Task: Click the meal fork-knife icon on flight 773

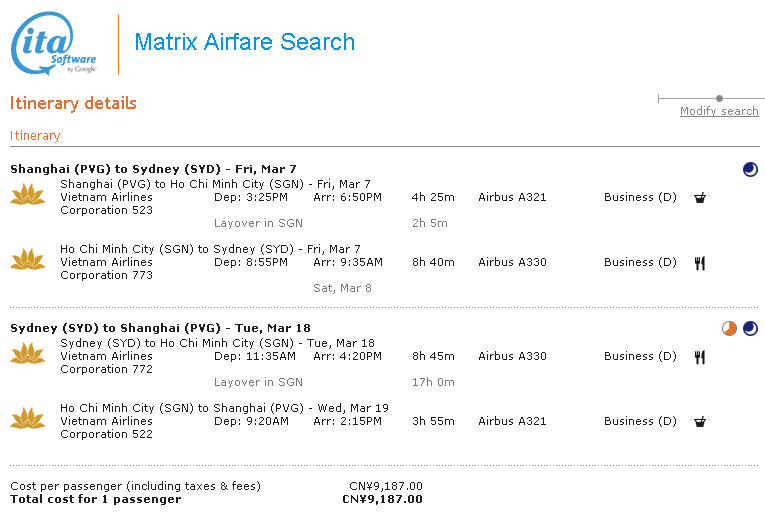Action: coord(700,263)
